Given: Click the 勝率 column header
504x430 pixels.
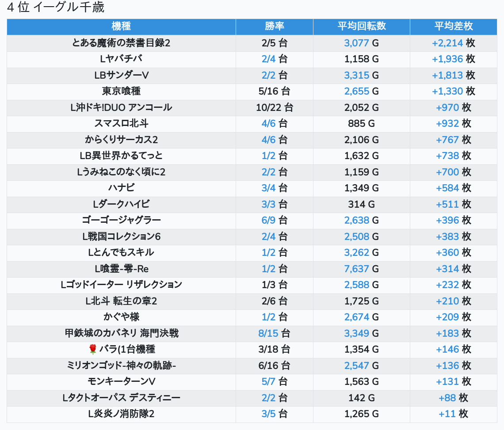Looking at the screenshot, I should tap(274, 27).
